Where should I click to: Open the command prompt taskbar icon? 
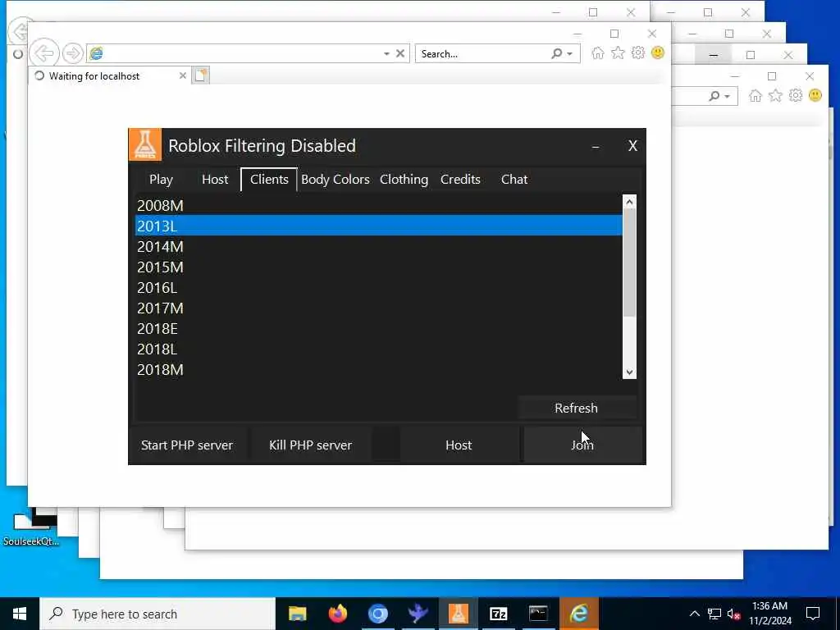(x=538, y=614)
